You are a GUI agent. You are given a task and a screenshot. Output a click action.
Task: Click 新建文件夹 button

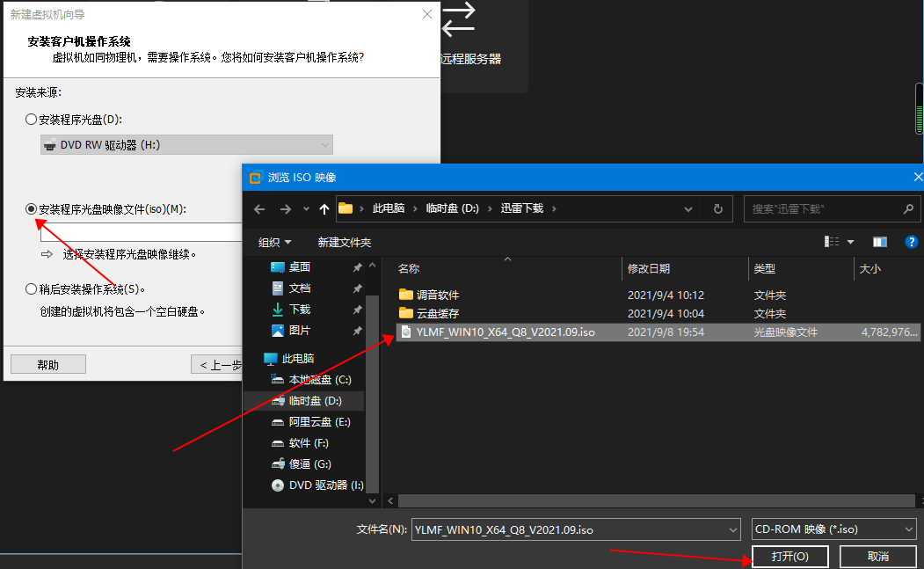344,243
